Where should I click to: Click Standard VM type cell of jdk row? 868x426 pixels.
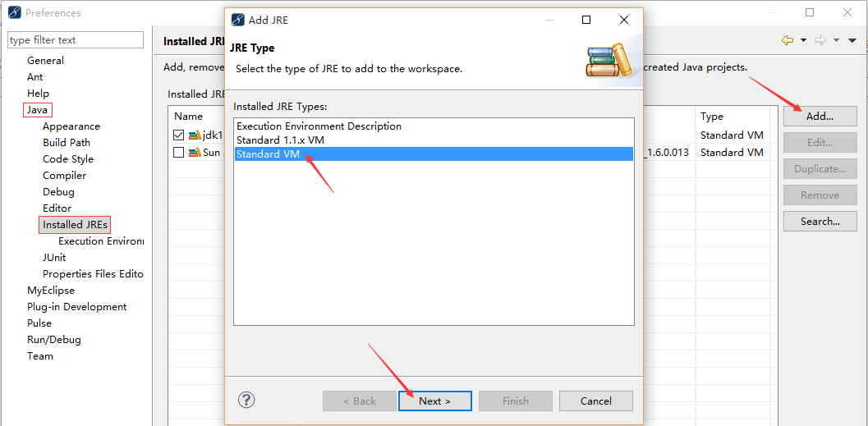click(732, 135)
